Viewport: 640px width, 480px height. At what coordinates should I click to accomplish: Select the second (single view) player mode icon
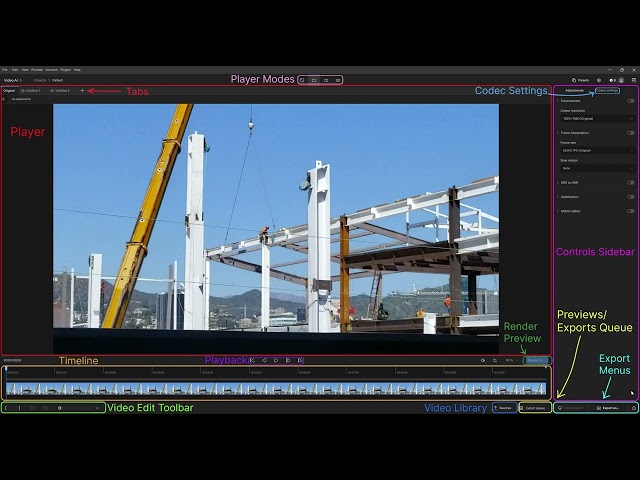314,80
